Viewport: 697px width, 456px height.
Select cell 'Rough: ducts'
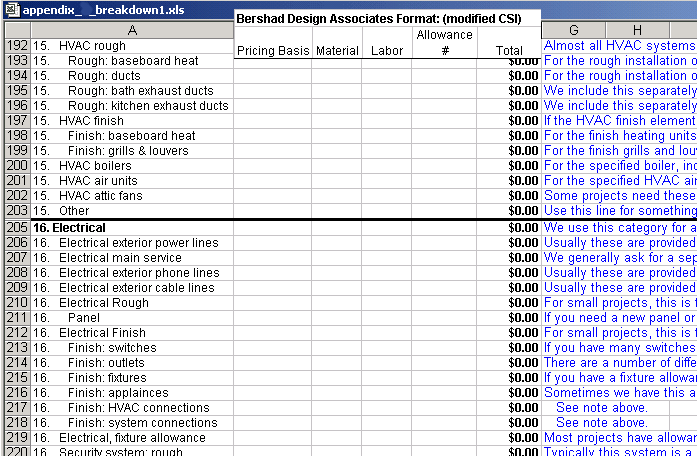[x=132, y=76]
